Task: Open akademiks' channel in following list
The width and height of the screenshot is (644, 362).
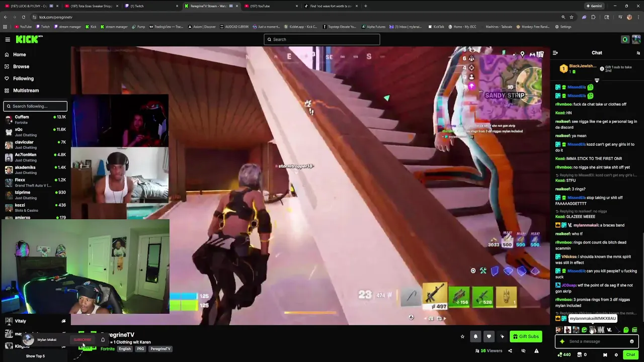Action: click(35, 169)
